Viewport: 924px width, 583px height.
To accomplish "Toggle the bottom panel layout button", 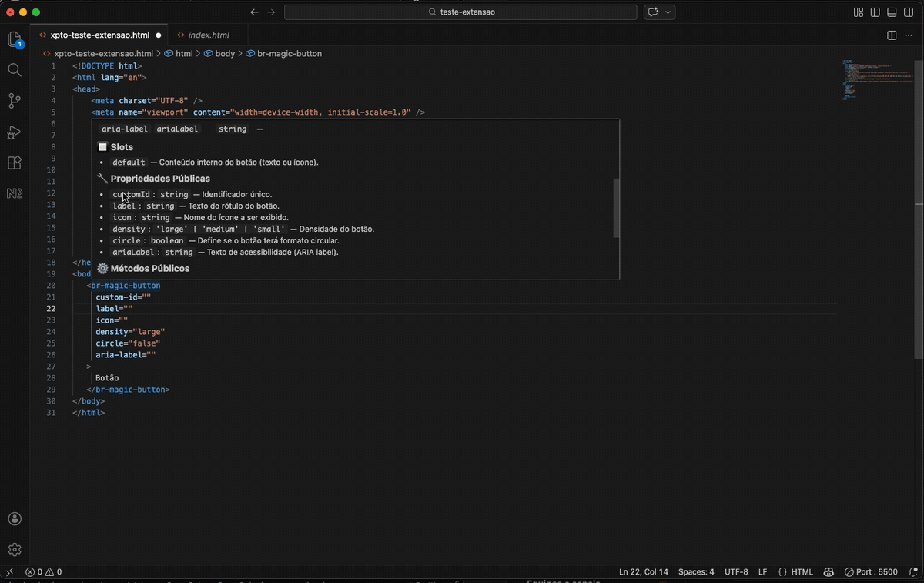I will 892,12.
